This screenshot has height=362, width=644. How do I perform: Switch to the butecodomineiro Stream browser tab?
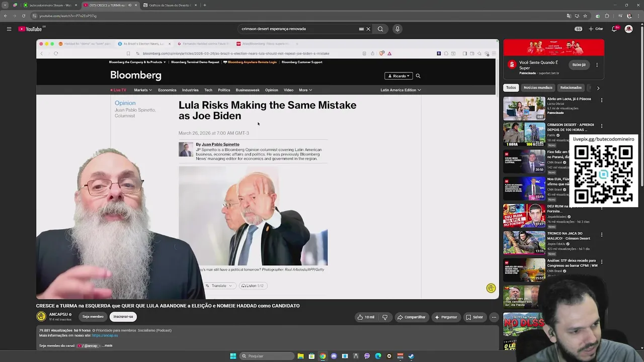click(51, 5)
